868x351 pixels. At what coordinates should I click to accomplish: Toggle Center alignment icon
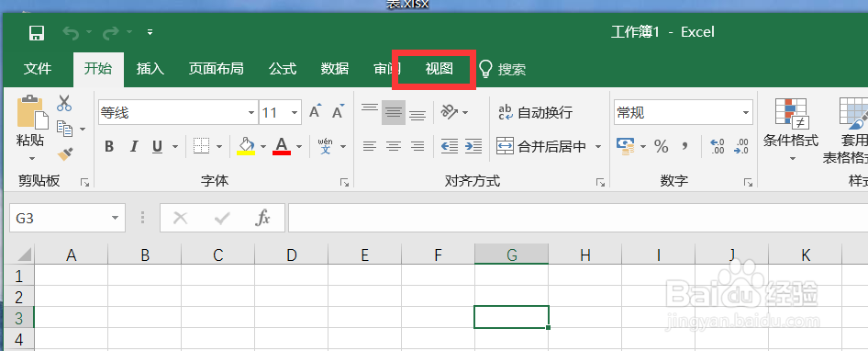(x=394, y=146)
